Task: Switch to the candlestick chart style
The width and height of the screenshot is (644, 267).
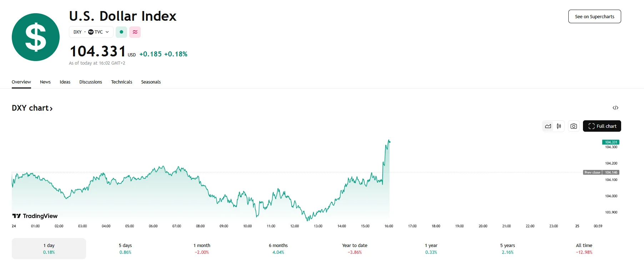Action: [x=559, y=126]
